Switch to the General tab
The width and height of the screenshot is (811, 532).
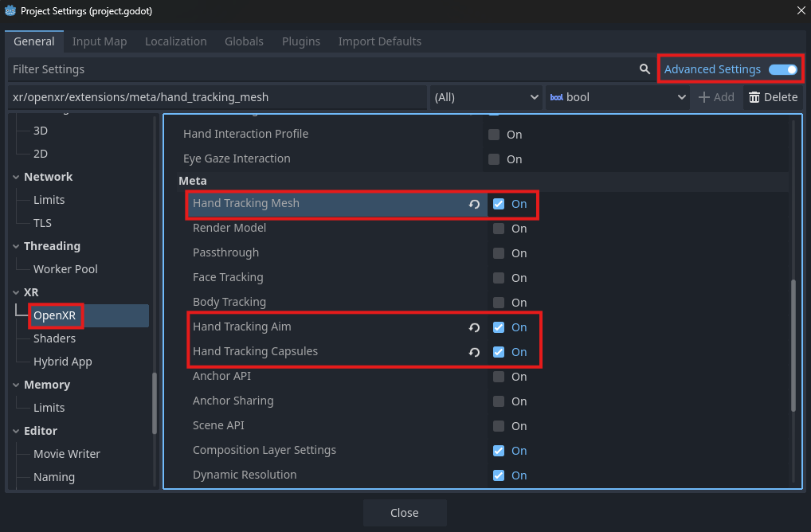click(34, 41)
